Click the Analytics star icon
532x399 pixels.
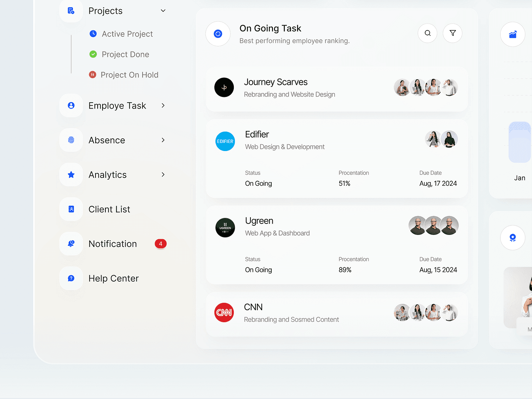71,174
